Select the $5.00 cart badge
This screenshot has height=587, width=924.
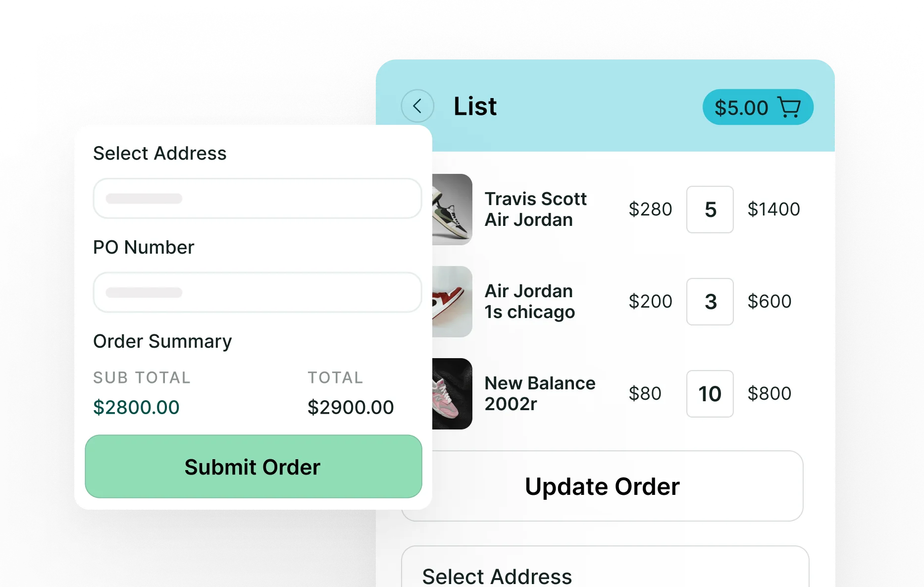coord(741,107)
